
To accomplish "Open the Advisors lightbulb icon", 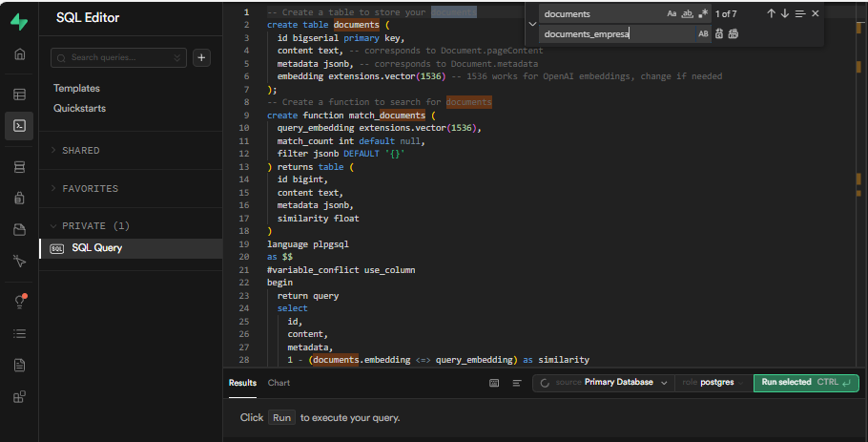I will [x=19, y=302].
